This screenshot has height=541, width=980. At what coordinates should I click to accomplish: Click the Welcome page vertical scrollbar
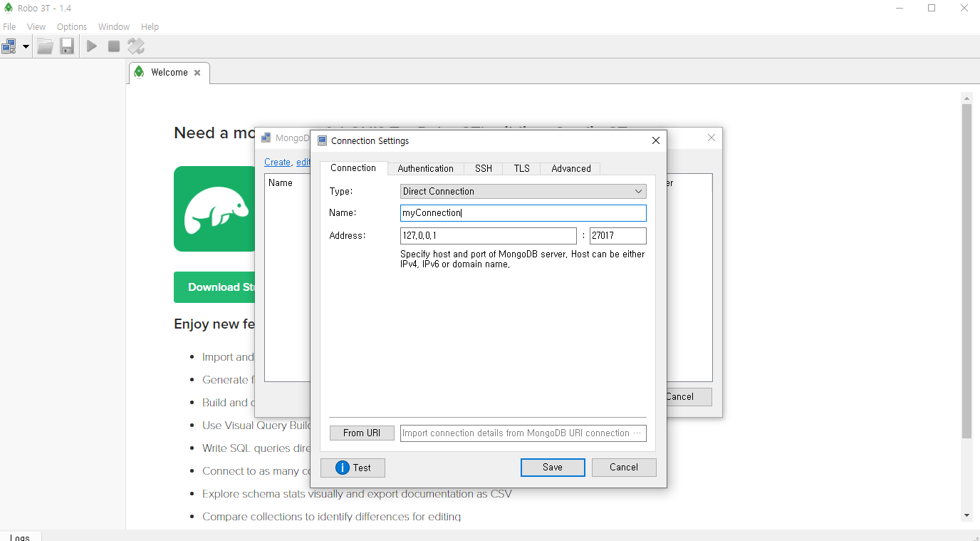966,271
